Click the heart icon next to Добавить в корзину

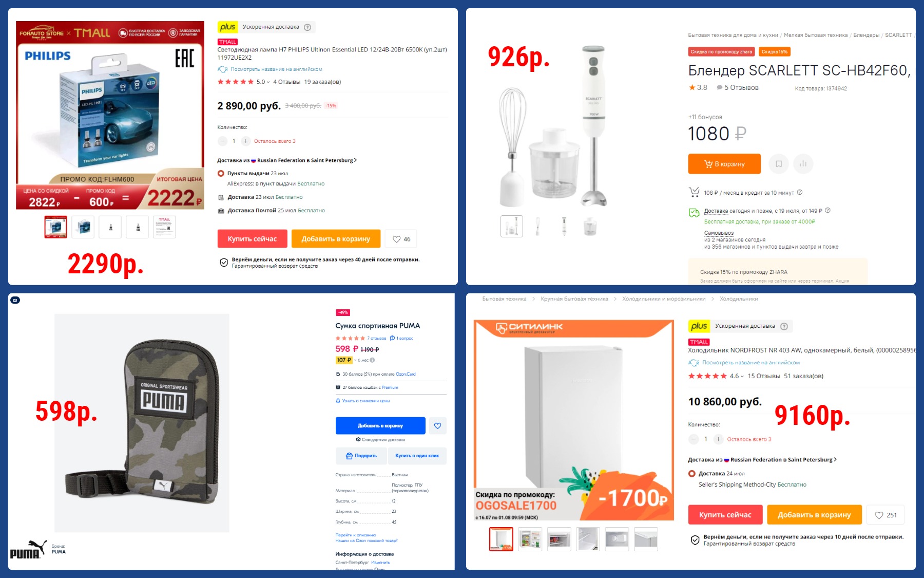437,425
